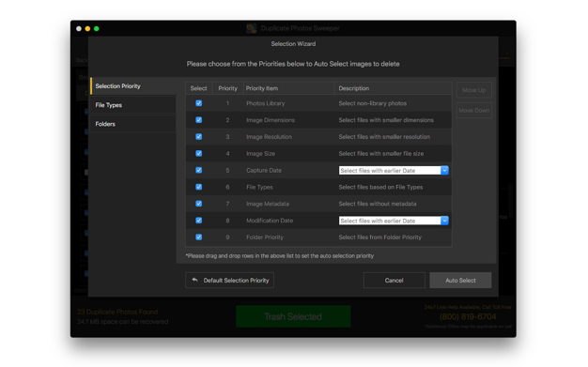
Task: Open the Folders tab
Action: pos(133,124)
